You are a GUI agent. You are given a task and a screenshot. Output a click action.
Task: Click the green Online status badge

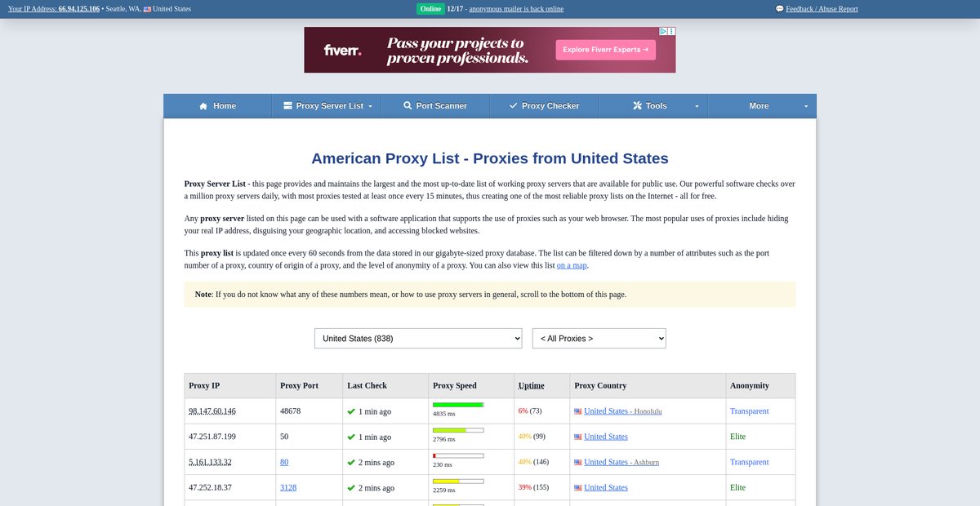coord(430,9)
